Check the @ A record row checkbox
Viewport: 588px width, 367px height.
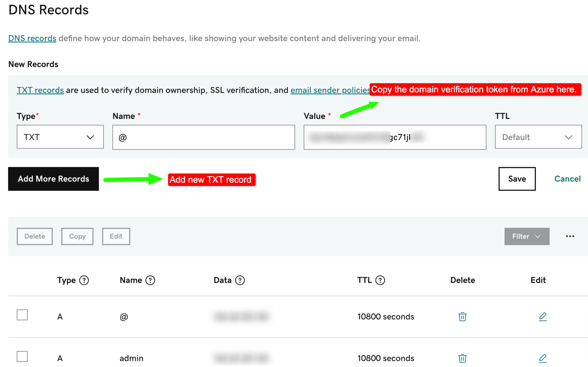(22, 315)
